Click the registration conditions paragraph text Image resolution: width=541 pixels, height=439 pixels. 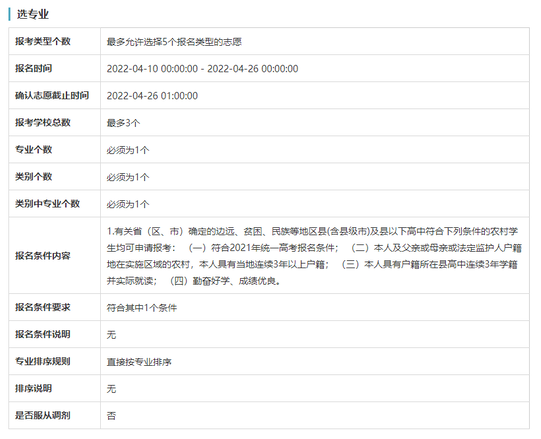pyautogui.click(x=314, y=256)
